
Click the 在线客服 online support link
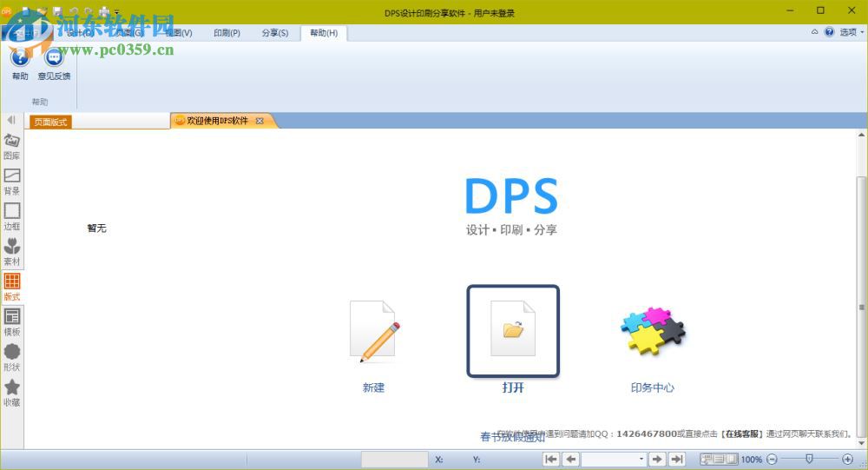(x=742, y=434)
